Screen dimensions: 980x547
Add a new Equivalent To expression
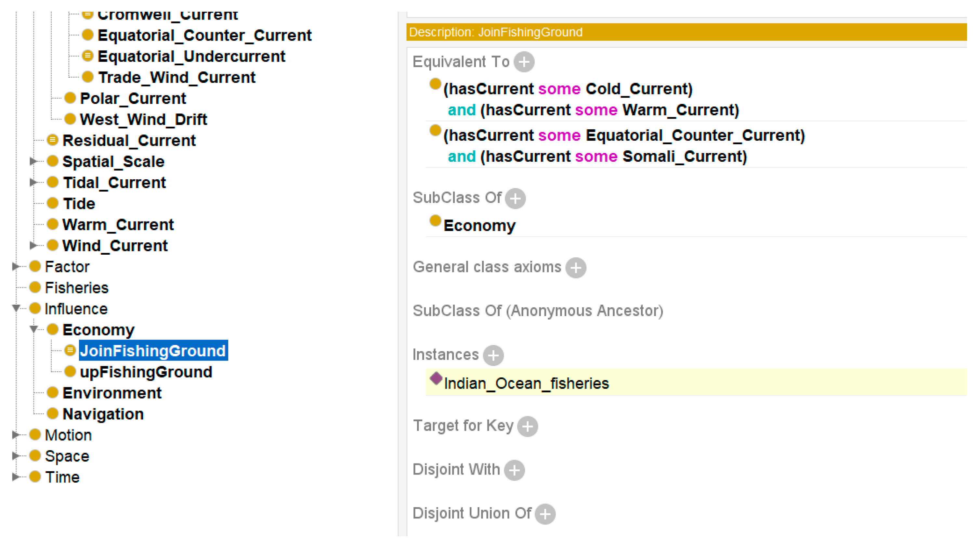524,62
